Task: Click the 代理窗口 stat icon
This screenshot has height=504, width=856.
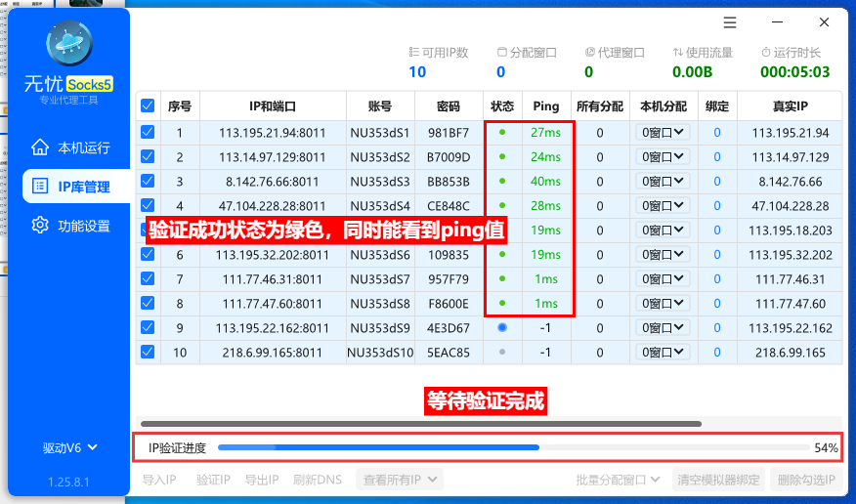Action: pyautogui.click(x=590, y=53)
